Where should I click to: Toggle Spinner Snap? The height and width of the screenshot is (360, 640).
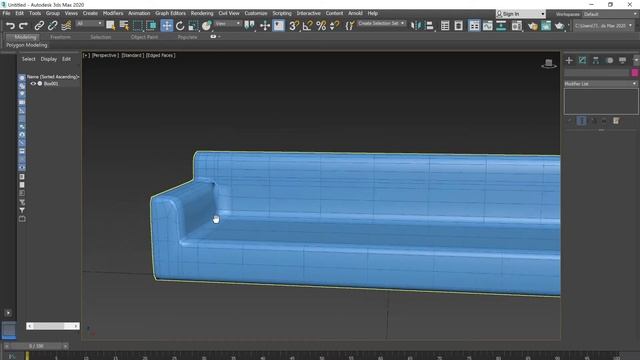click(x=335, y=26)
